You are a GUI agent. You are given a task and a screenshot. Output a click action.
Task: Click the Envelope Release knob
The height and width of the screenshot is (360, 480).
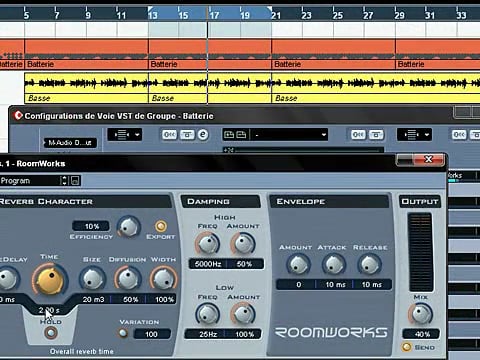369,264
